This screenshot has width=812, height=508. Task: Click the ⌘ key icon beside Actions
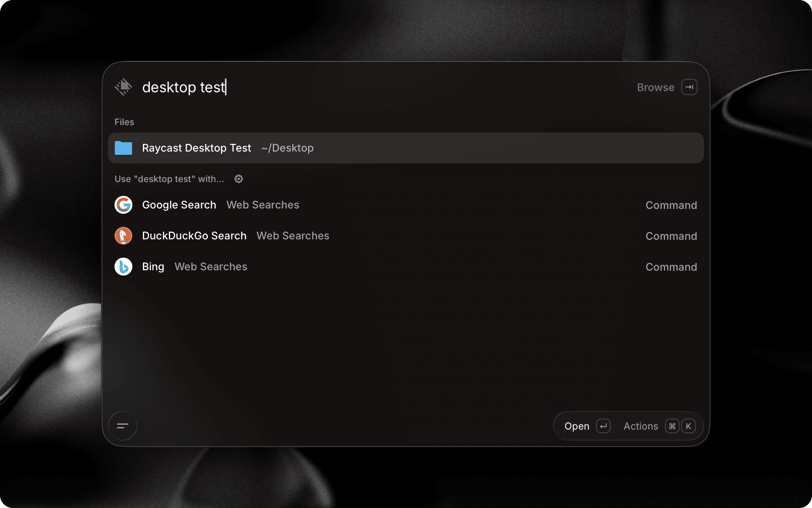click(672, 426)
